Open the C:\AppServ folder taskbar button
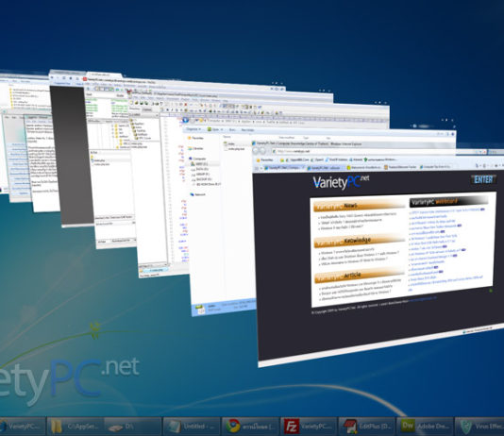 pyautogui.click(x=76, y=427)
